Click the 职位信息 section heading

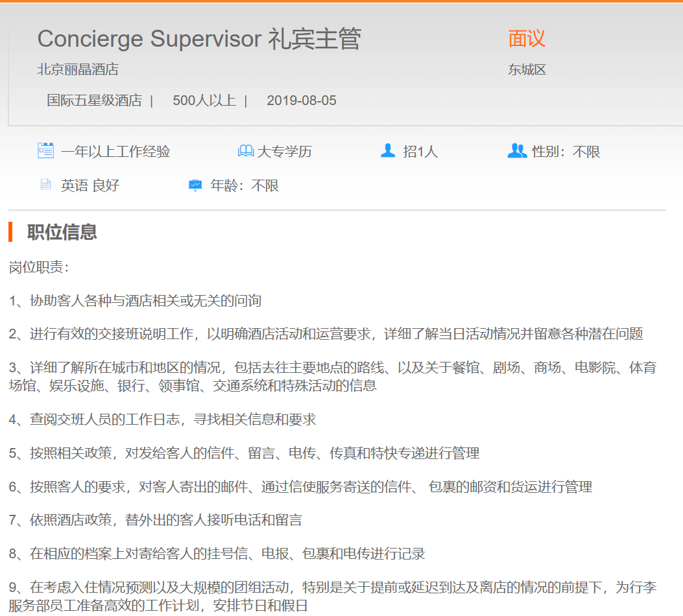(62, 232)
